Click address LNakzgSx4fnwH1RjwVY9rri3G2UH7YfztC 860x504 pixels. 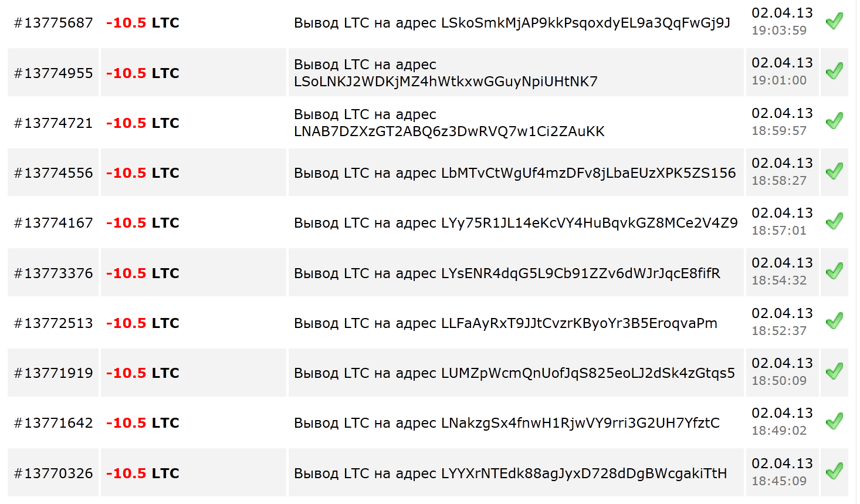pyautogui.click(x=580, y=423)
